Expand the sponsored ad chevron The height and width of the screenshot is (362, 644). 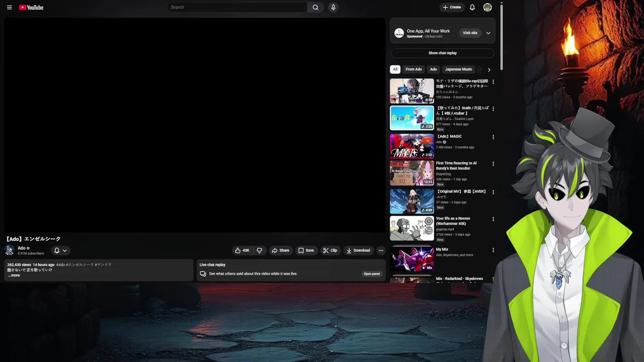pos(488,33)
